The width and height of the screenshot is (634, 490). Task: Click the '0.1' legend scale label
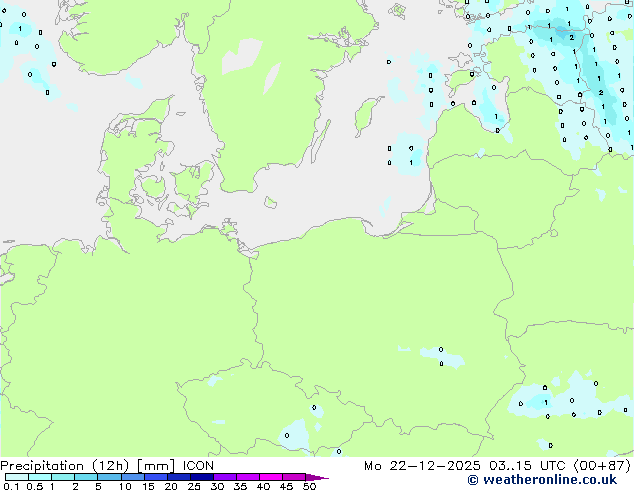coord(12,486)
